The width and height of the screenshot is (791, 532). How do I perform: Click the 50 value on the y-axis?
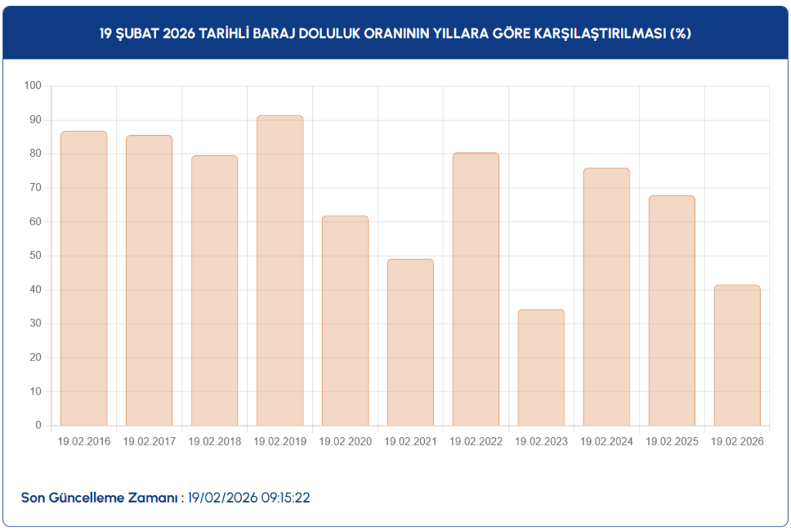pyautogui.click(x=35, y=256)
